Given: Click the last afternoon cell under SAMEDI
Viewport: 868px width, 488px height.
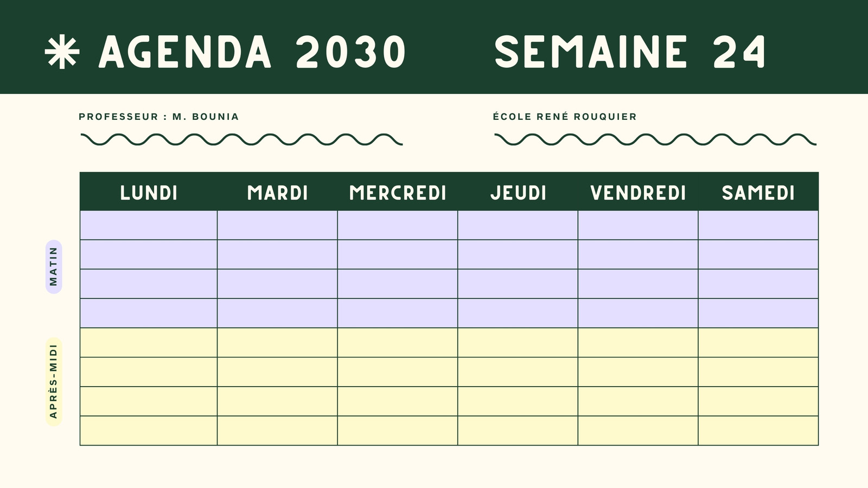Looking at the screenshot, I should (x=758, y=431).
